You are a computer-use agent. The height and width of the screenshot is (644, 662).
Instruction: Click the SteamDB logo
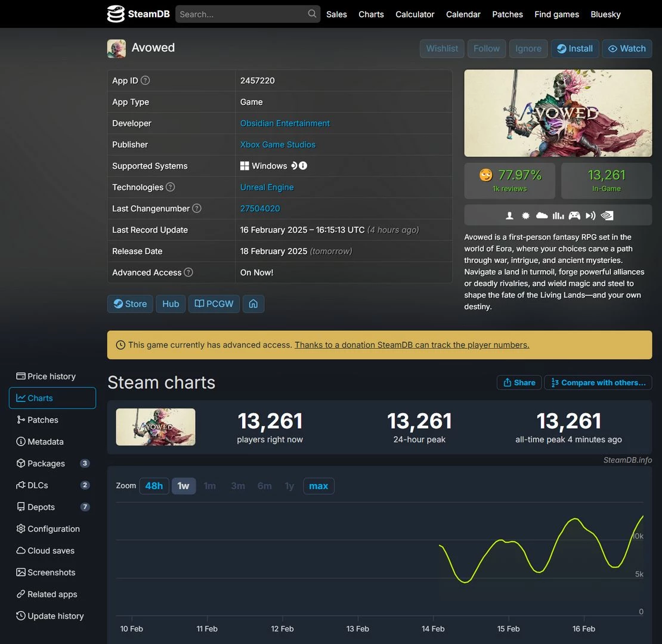coord(138,14)
